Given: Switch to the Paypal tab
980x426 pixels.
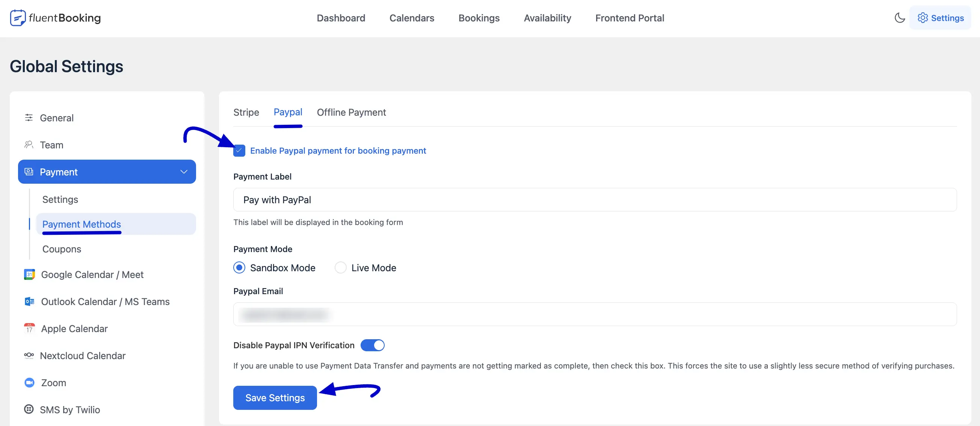Looking at the screenshot, I should pyautogui.click(x=288, y=112).
